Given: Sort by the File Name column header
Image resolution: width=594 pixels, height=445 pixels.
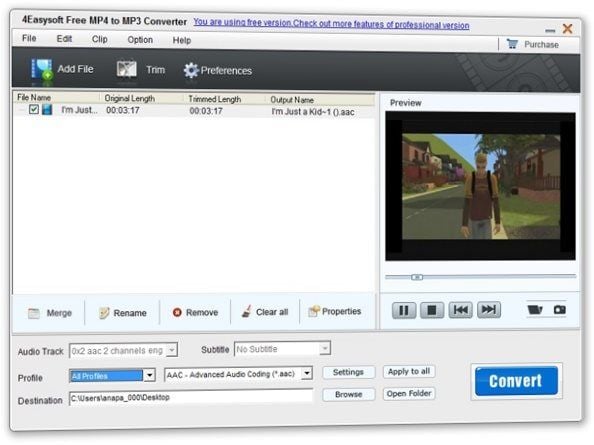Looking at the screenshot, I should tap(57, 97).
